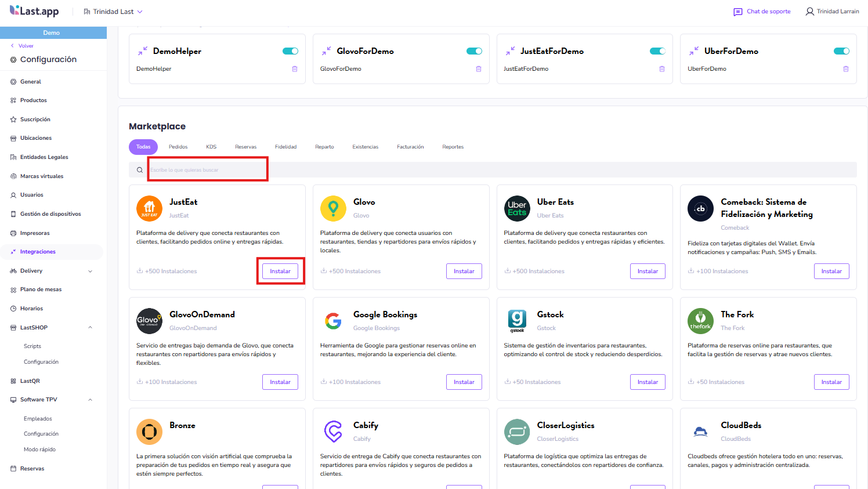The width and height of the screenshot is (868, 489).
Task: Install the Google Bookings integration
Action: [464, 382]
